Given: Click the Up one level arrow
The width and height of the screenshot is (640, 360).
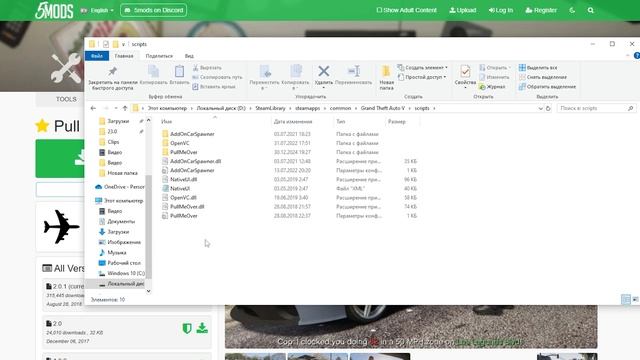Looking at the screenshot, I should [x=125, y=108].
